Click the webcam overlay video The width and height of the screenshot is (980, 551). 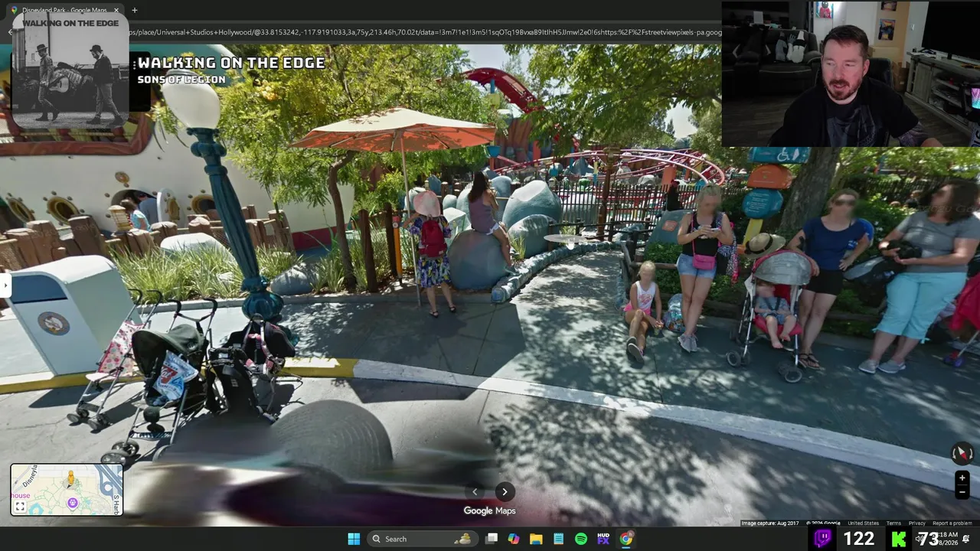(851, 73)
